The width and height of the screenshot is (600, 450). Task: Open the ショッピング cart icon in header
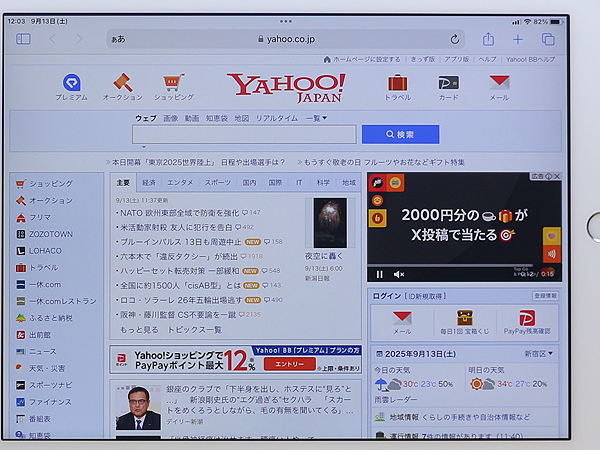click(x=174, y=83)
